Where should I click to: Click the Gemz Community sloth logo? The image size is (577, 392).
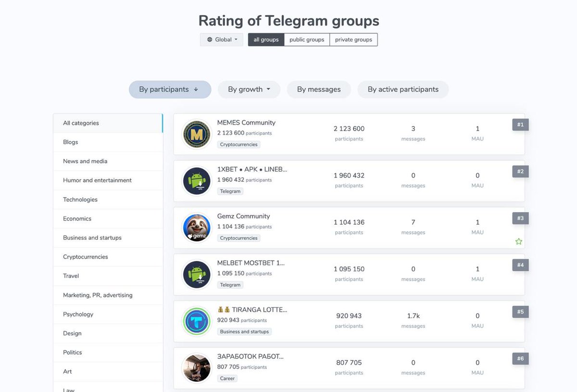point(196,227)
